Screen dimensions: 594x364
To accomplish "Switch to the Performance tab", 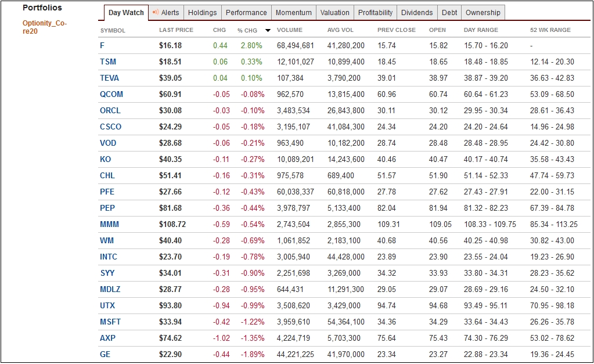I will 246,13.
